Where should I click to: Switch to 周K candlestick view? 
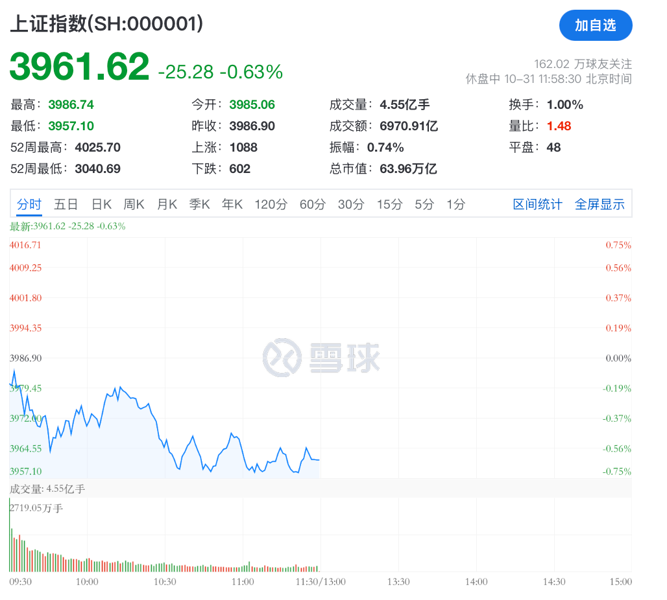point(134,204)
